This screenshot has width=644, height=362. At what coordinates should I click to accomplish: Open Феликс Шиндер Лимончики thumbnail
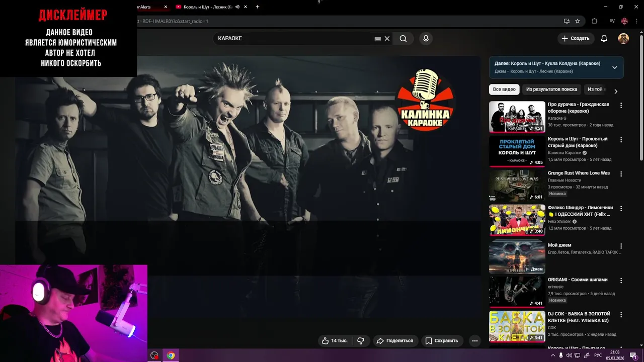517,220
